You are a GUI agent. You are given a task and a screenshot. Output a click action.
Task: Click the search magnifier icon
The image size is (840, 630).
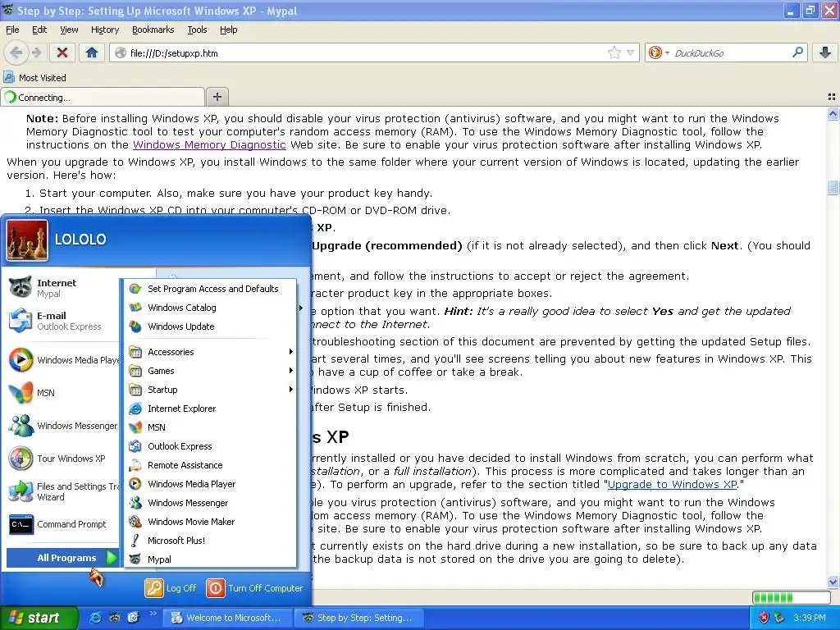pos(797,52)
